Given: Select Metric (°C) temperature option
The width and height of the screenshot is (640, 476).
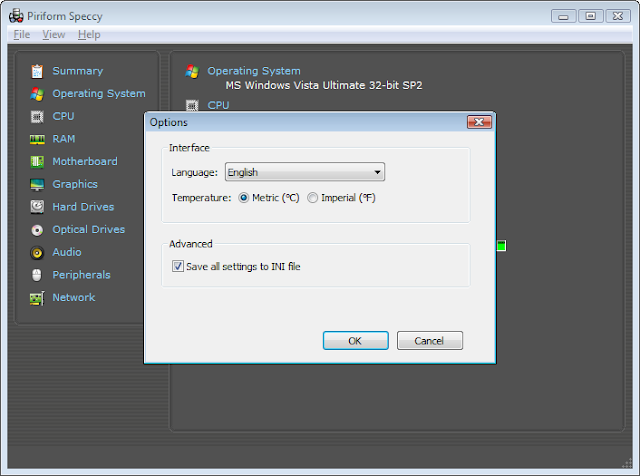Looking at the screenshot, I should point(269,198).
